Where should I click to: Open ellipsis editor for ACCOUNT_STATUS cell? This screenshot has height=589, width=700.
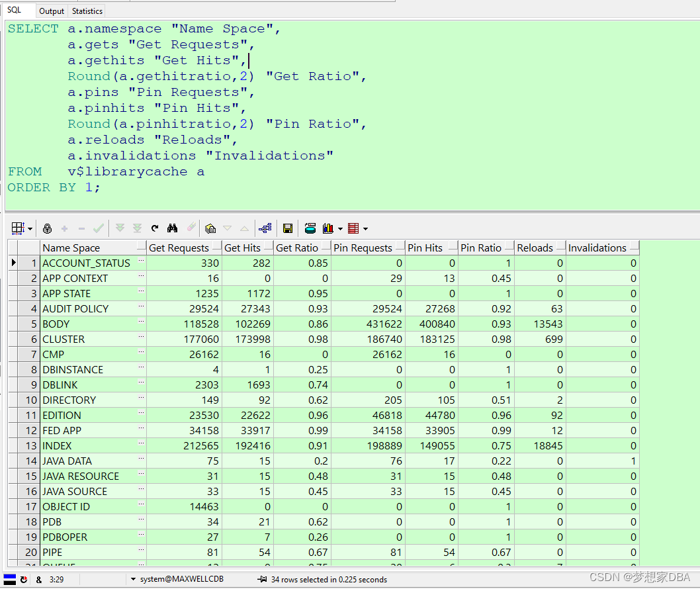click(141, 260)
